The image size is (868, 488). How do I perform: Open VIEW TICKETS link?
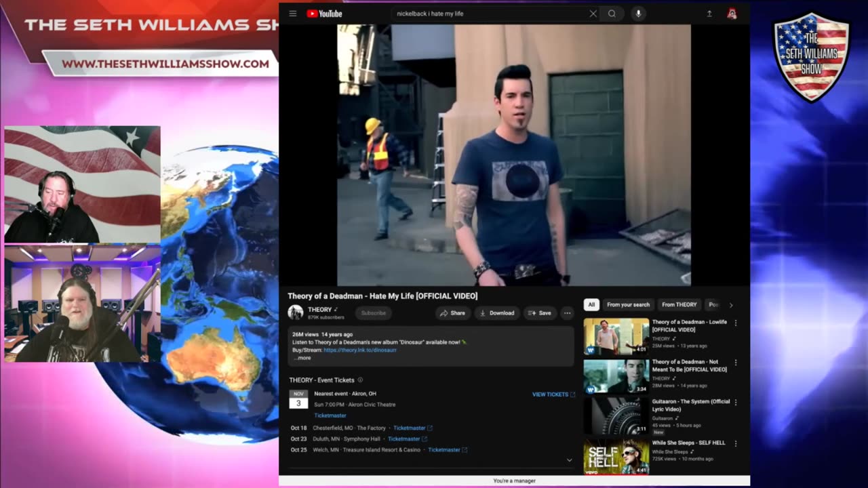point(553,394)
